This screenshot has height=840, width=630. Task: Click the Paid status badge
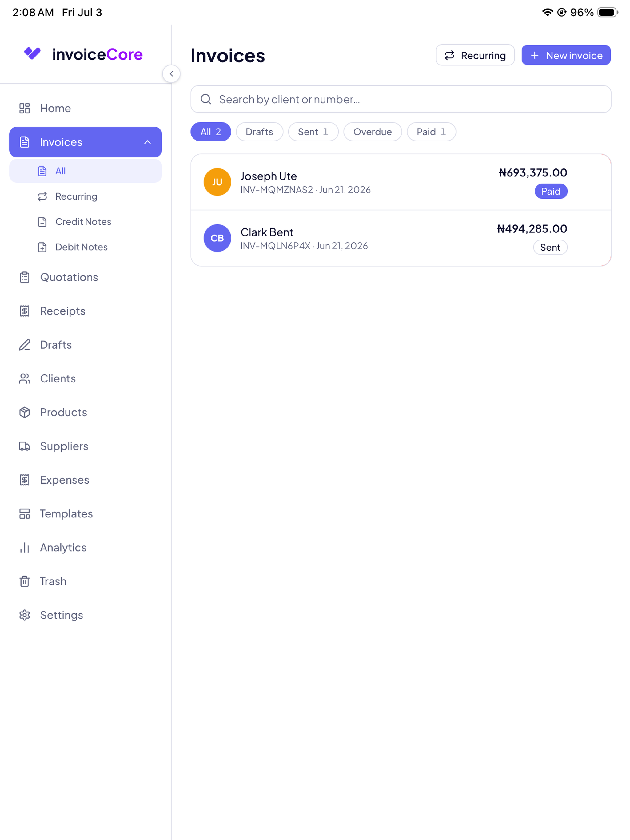pos(551,191)
